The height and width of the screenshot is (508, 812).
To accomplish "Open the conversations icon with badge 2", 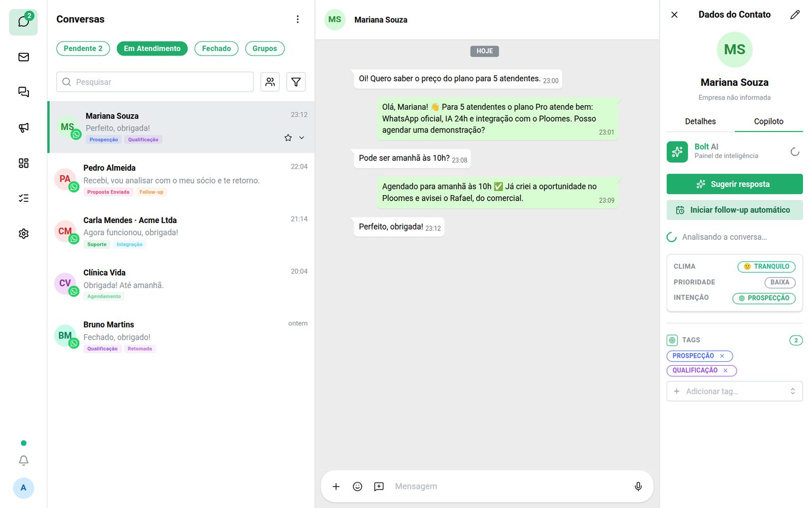I will [x=23, y=21].
